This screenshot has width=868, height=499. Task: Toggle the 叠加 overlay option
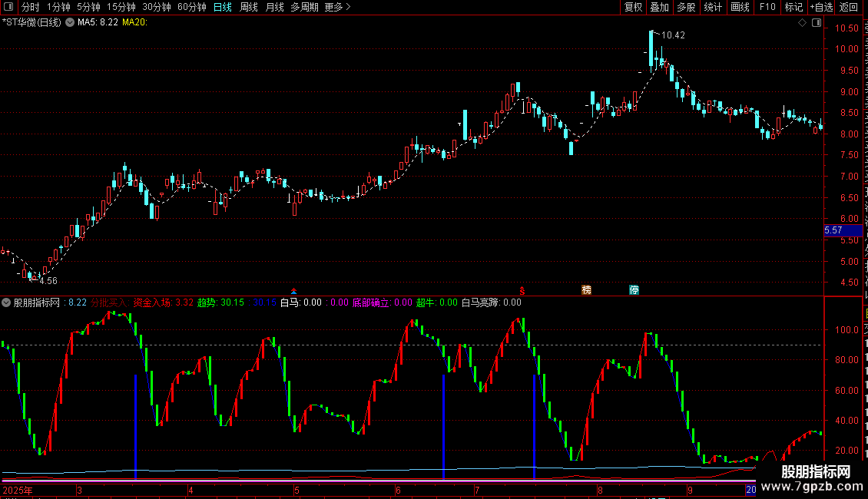point(659,7)
